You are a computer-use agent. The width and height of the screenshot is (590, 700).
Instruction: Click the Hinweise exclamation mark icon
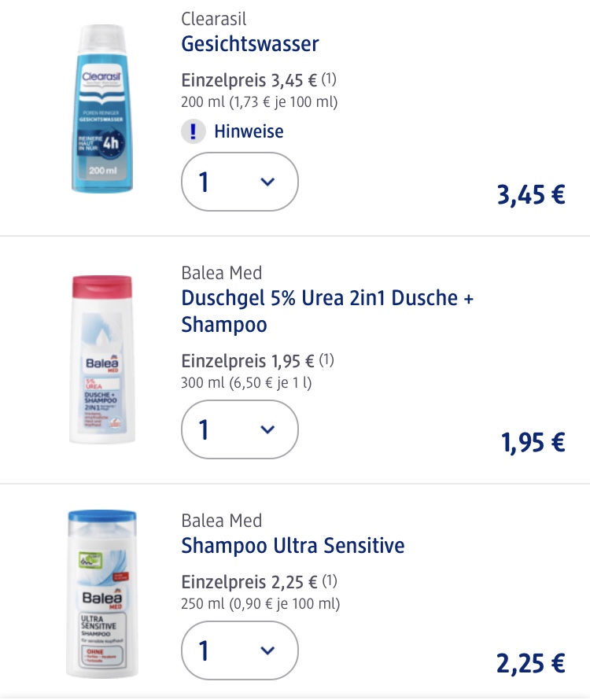pyautogui.click(x=193, y=131)
